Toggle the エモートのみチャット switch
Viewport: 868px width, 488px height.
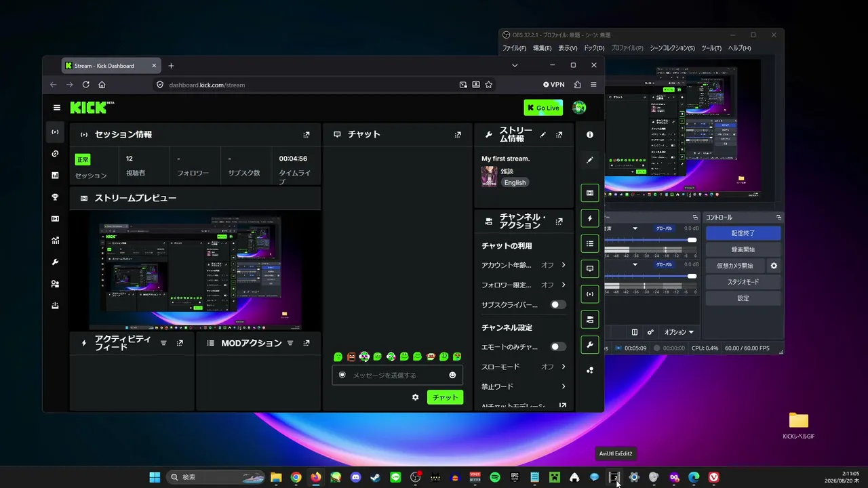coord(557,347)
